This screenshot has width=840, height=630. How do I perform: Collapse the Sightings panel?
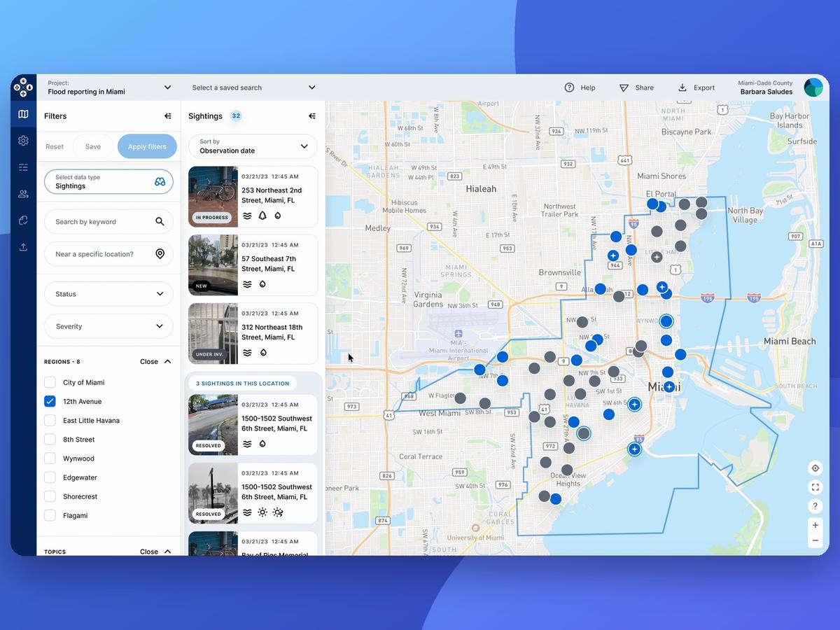click(x=312, y=116)
